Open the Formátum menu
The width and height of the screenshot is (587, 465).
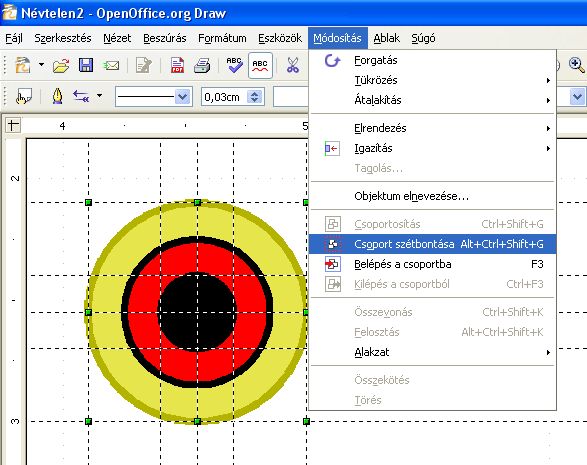point(222,38)
